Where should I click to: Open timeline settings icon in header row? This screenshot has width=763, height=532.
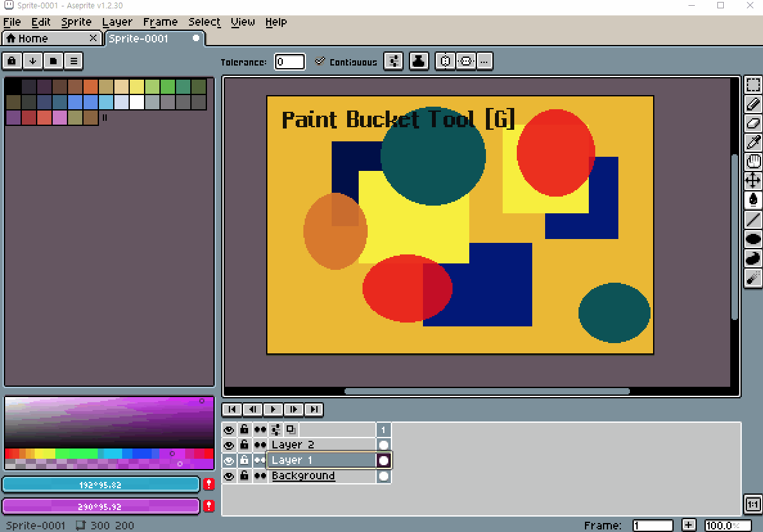(275, 430)
